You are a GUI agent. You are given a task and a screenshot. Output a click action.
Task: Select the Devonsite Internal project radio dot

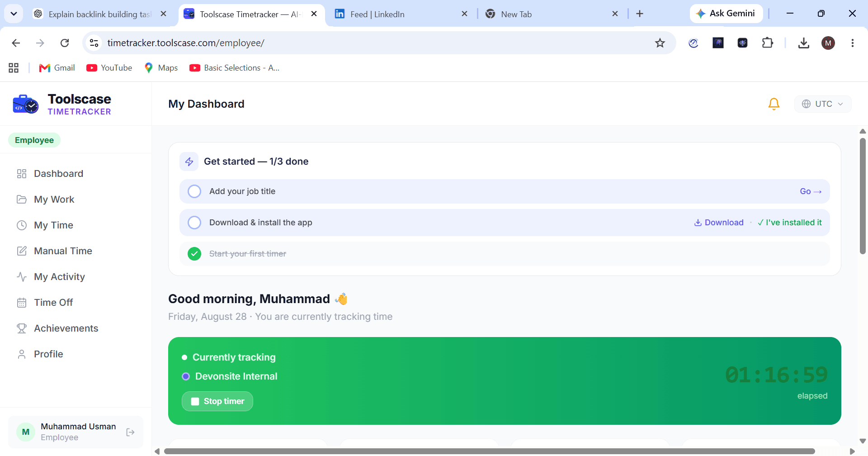coord(186,376)
